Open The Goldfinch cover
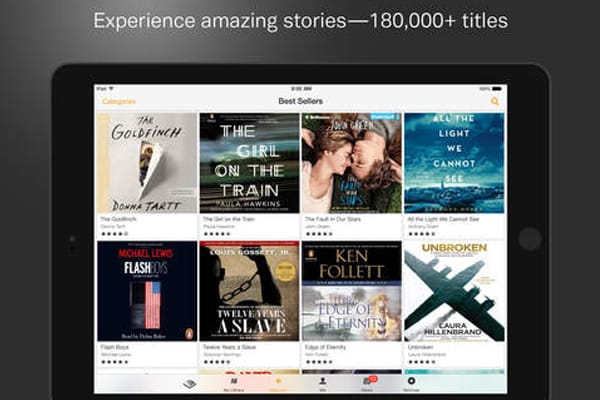This screenshot has width=600, height=400. 147,163
